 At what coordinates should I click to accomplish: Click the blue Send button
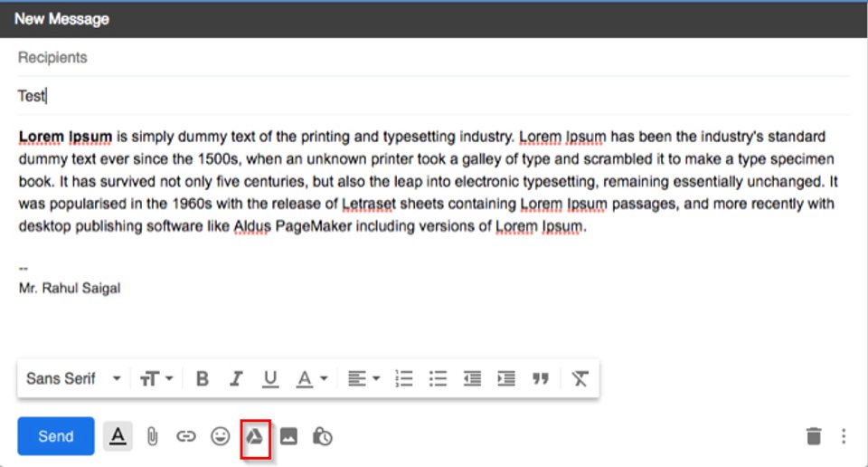click(56, 436)
